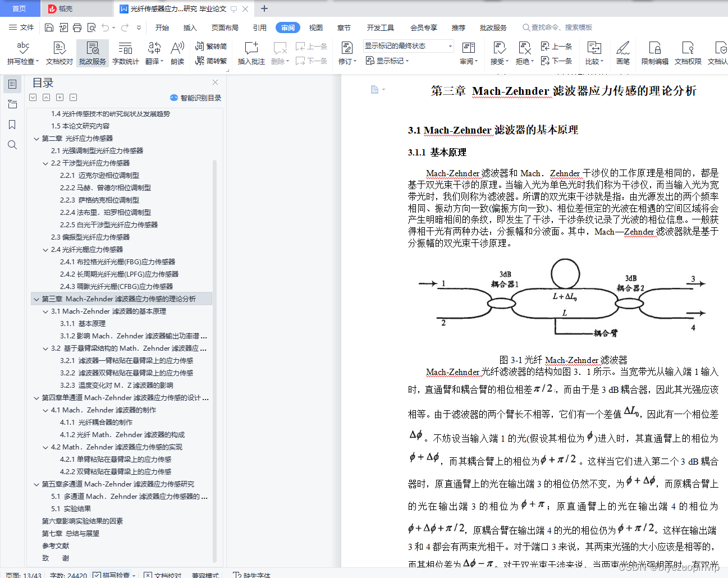This screenshot has width=728, height=578.
Task: Select the outline/TOC panel sidebar icon
Action: coord(12,84)
